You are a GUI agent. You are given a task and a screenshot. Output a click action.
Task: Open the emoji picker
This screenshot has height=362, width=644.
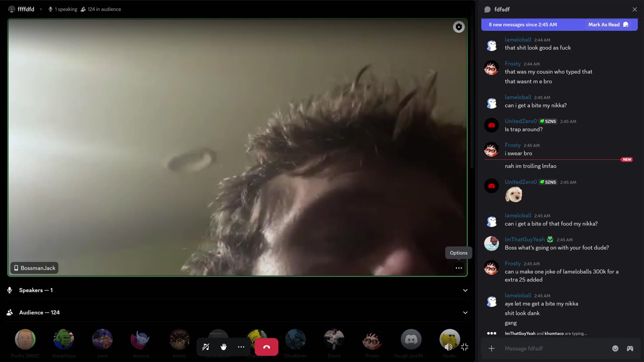pyautogui.click(x=615, y=348)
